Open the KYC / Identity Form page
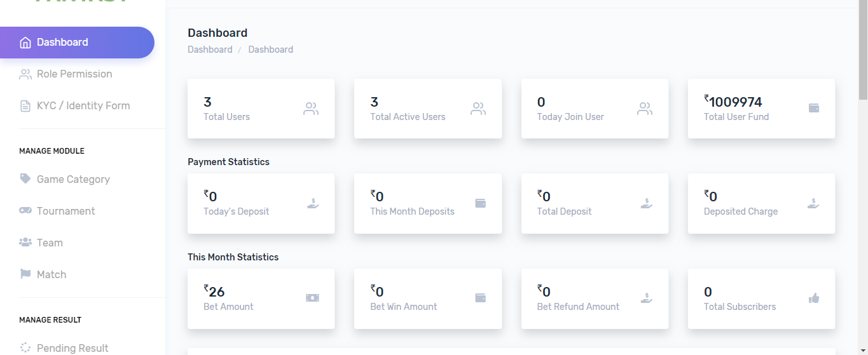The image size is (868, 355). [x=83, y=106]
